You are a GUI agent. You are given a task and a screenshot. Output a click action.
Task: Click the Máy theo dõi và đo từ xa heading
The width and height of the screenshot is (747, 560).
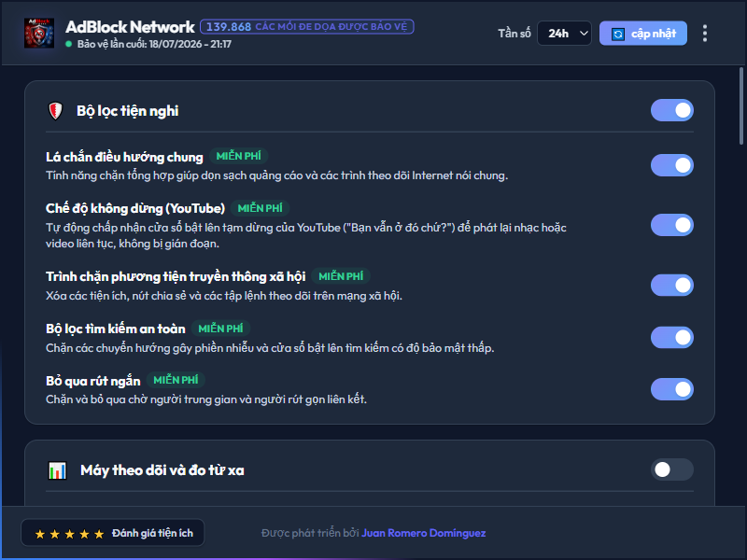pos(162,470)
